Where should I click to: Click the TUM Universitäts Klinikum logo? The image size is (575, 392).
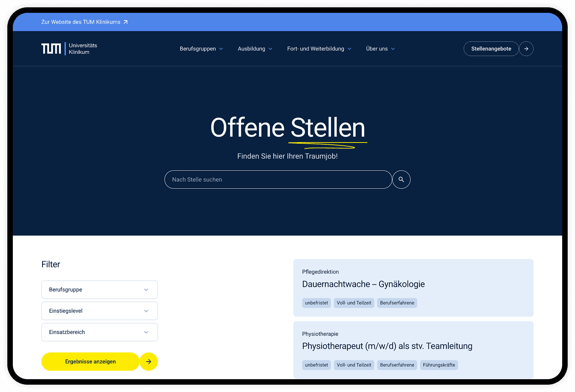(69, 49)
